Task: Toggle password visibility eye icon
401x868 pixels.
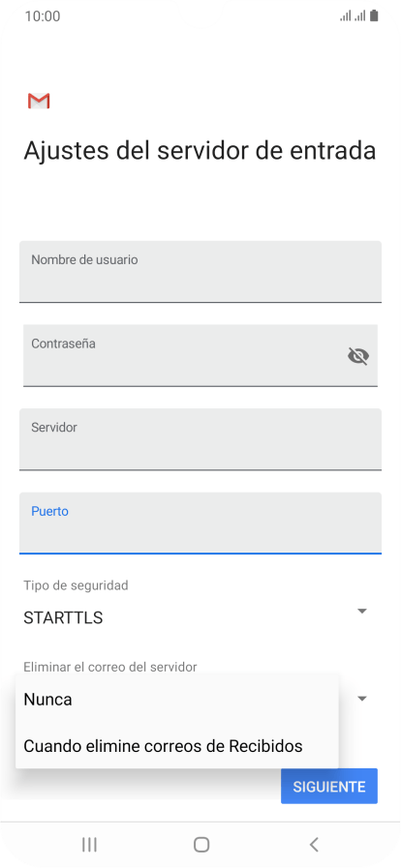Action: 358,355
